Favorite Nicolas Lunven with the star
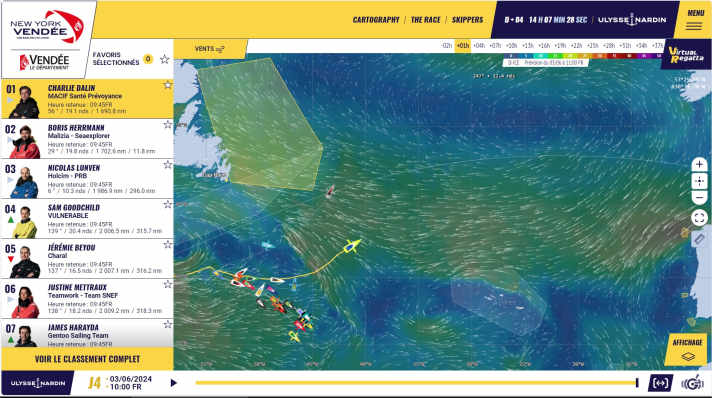 (168, 164)
